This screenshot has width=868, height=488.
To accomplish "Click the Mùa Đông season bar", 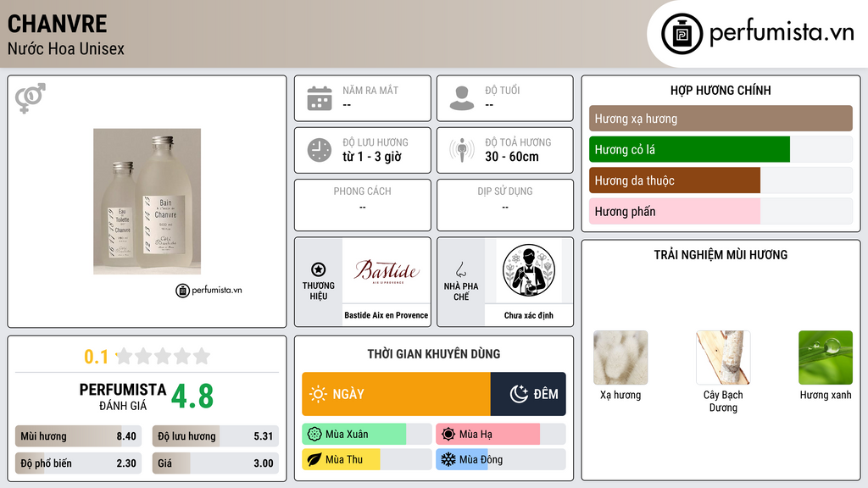I will coord(501,459).
